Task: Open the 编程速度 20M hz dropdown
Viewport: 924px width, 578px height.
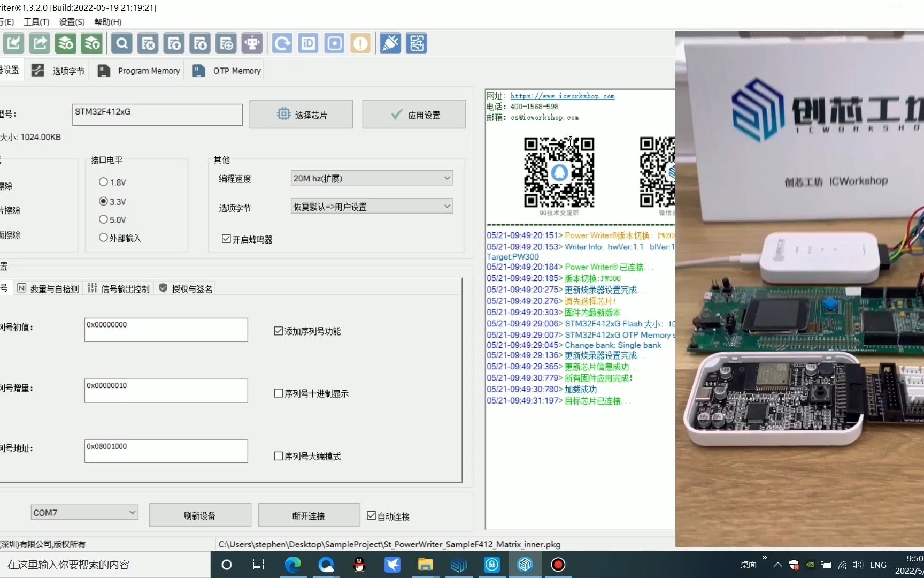Action: pyautogui.click(x=372, y=178)
